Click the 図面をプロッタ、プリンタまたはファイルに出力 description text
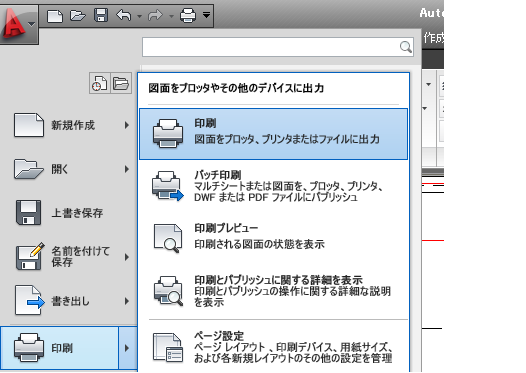The height and width of the screenshot is (373, 526). click(x=287, y=139)
